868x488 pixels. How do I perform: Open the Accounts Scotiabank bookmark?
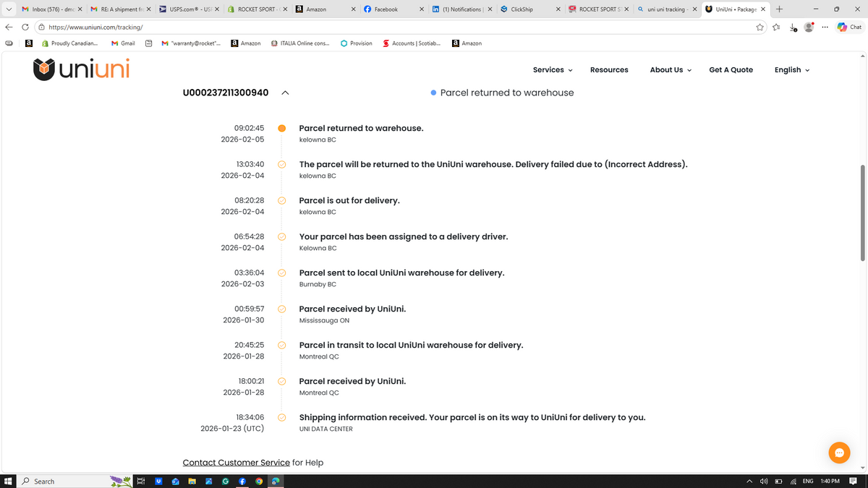click(x=412, y=43)
